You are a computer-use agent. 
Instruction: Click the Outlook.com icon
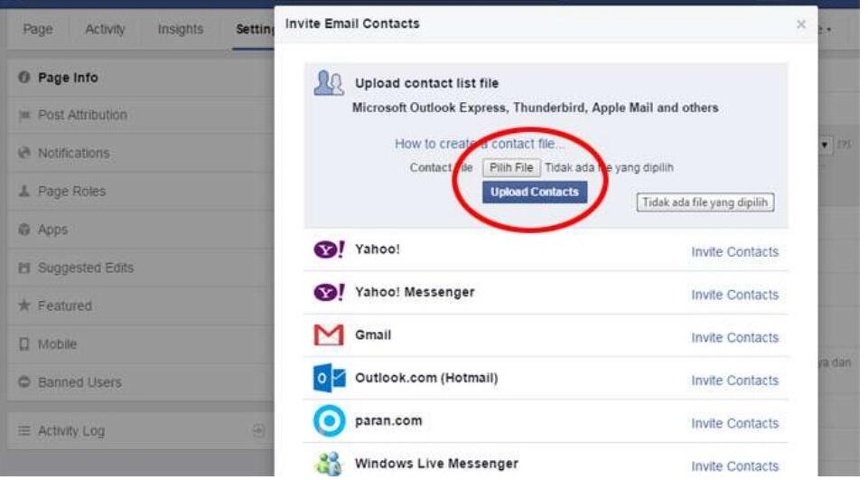coord(329,378)
